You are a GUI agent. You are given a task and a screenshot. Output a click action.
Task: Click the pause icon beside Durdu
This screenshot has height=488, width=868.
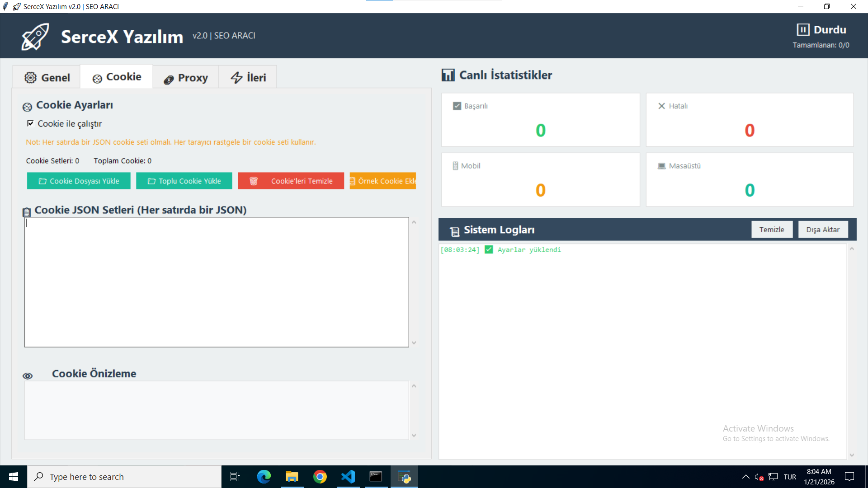(x=803, y=30)
